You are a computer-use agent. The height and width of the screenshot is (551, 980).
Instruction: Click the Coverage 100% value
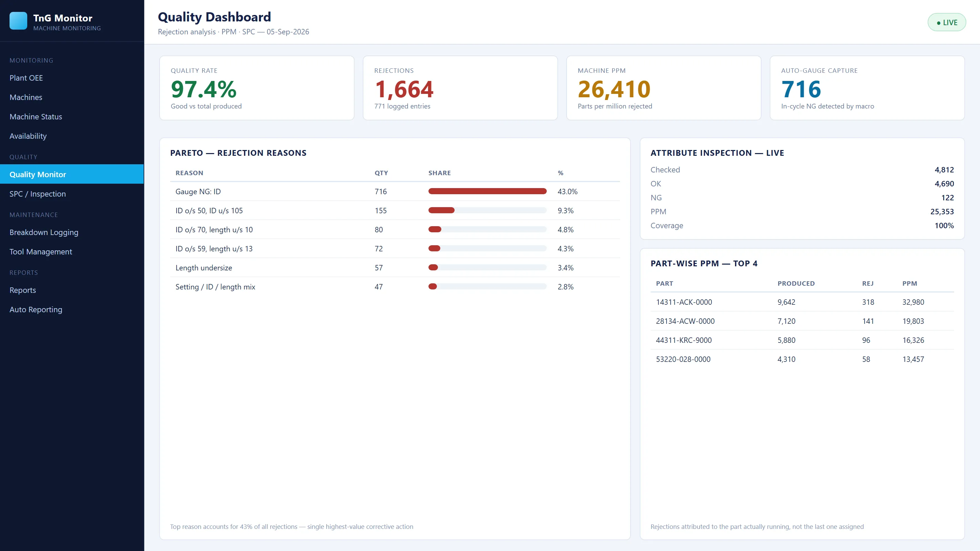pyautogui.click(x=944, y=226)
